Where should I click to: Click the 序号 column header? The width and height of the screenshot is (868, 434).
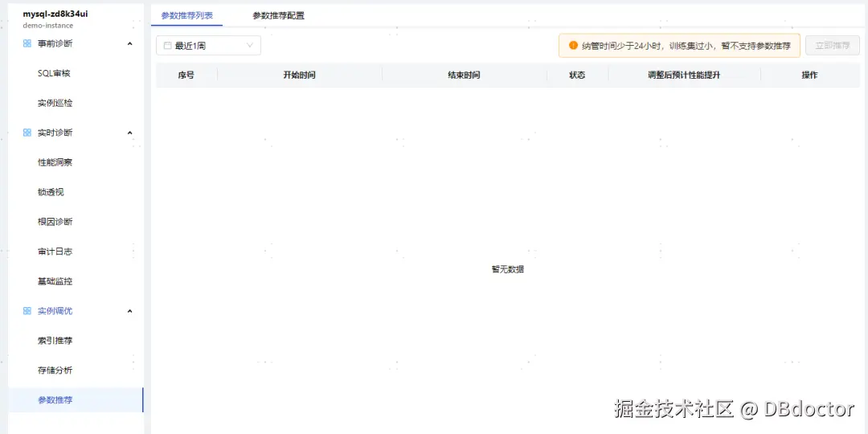pyautogui.click(x=186, y=76)
